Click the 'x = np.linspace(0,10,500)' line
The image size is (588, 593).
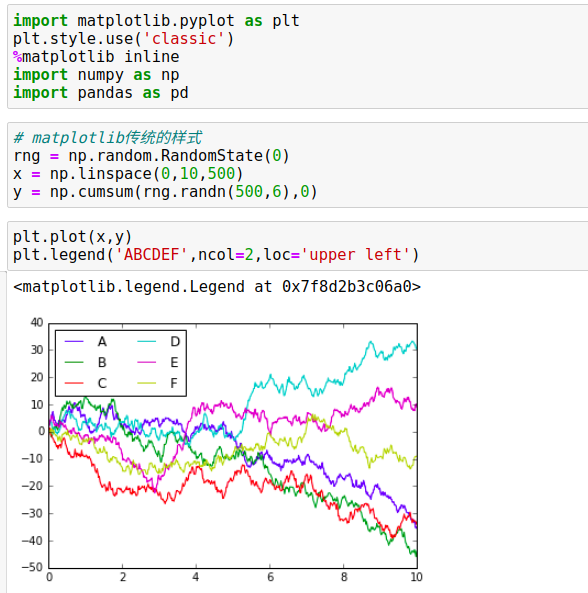(x=128, y=174)
